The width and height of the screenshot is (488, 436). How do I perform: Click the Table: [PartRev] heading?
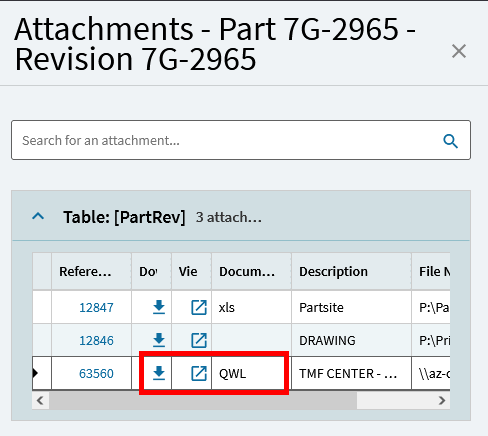[124, 217]
